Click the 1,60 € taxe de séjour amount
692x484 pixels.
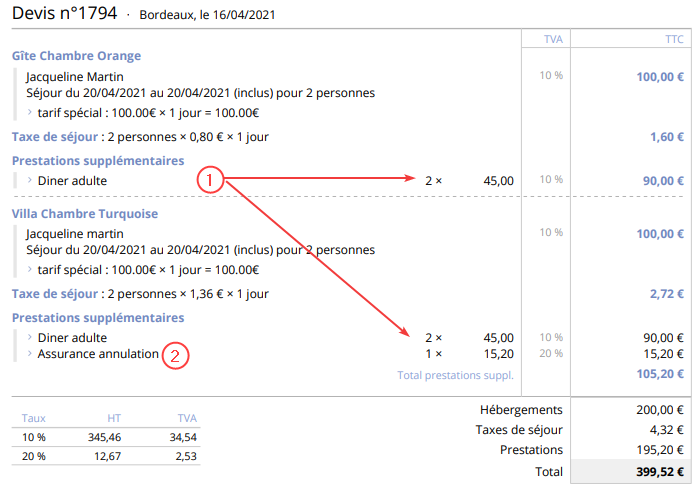coord(665,137)
